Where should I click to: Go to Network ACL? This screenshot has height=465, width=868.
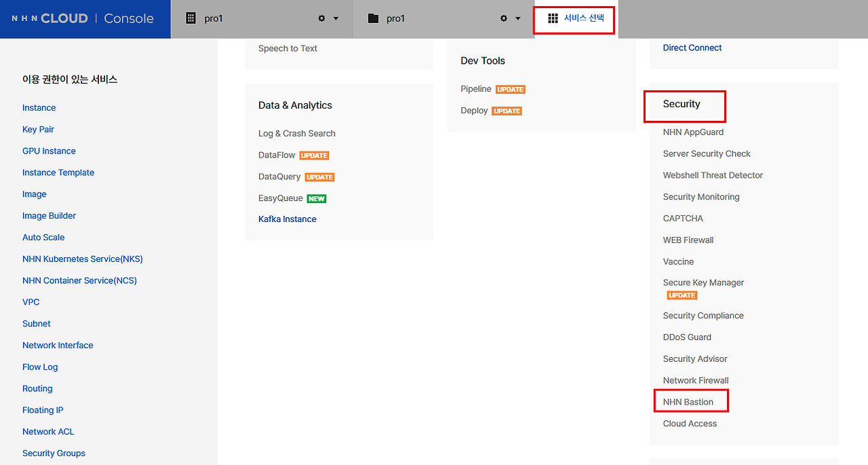click(x=48, y=432)
